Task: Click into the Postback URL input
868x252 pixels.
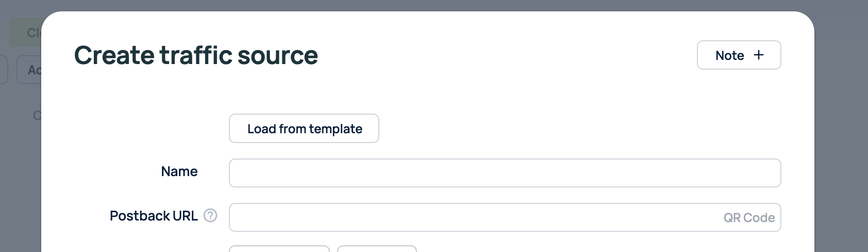Action: click(x=474, y=217)
